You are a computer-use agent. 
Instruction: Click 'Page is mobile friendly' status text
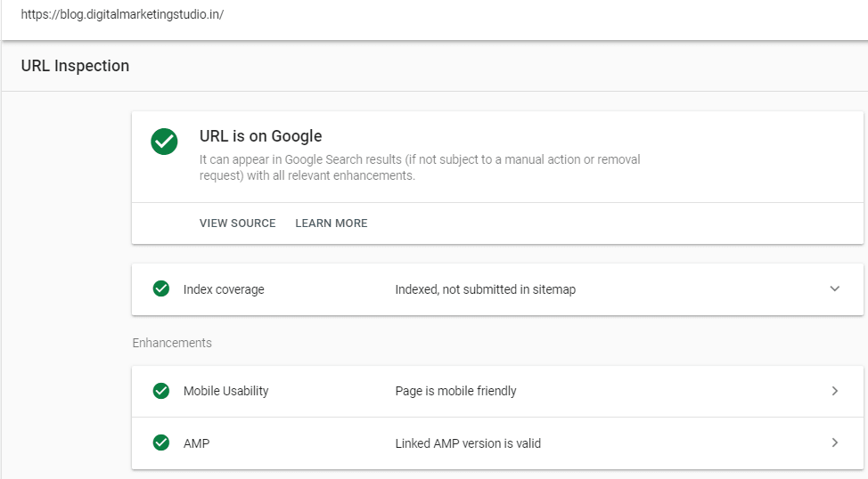coord(455,391)
